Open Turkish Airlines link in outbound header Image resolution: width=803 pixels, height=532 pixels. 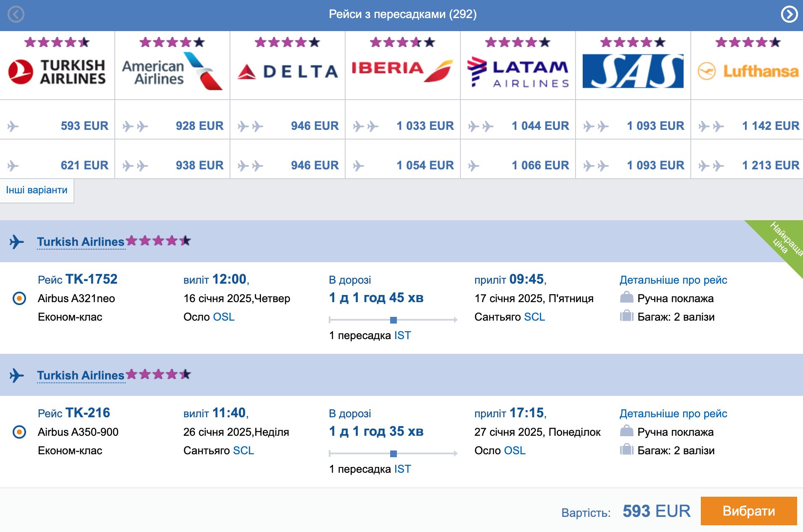point(81,242)
